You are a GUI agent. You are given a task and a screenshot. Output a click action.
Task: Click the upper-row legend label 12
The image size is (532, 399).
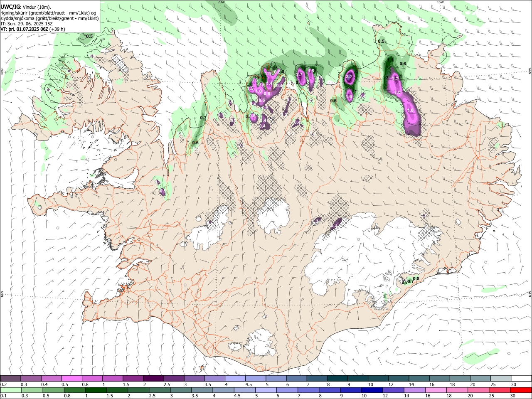pyautogui.click(x=391, y=384)
